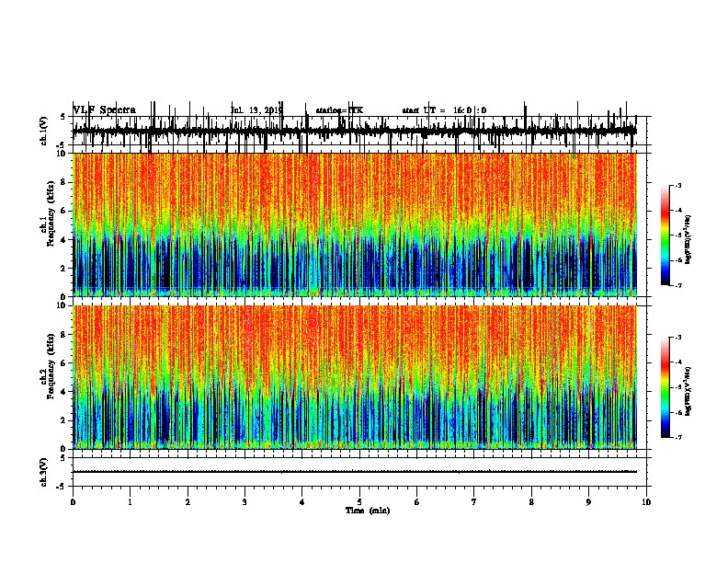The width and height of the screenshot is (728, 563).
Task: Click the ch.1 spectrogram panel
Action: pos(355,224)
